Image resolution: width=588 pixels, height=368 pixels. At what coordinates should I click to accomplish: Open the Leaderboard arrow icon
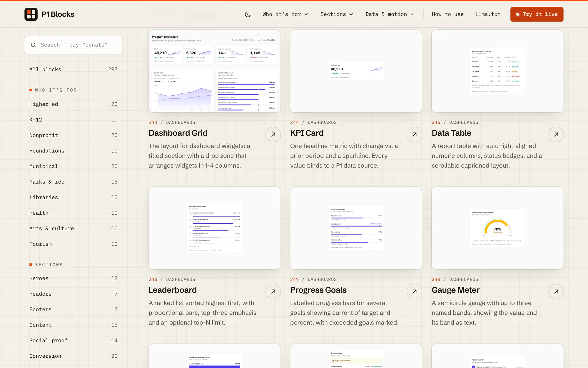pyautogui.click(x=273, y=291)
